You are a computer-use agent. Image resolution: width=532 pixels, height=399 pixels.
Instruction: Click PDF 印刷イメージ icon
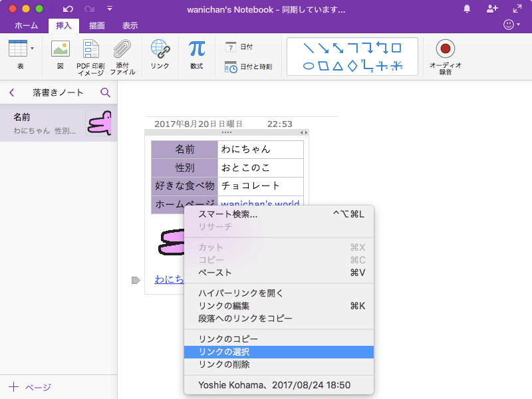(90, 49)
